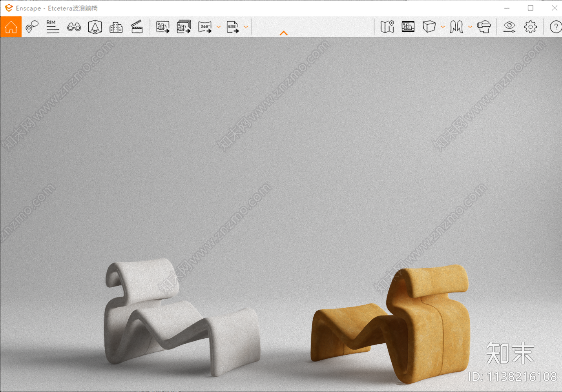Toggle the BIM info mode
This screenshot has height=392, width=562.
(x=53, y=27)
